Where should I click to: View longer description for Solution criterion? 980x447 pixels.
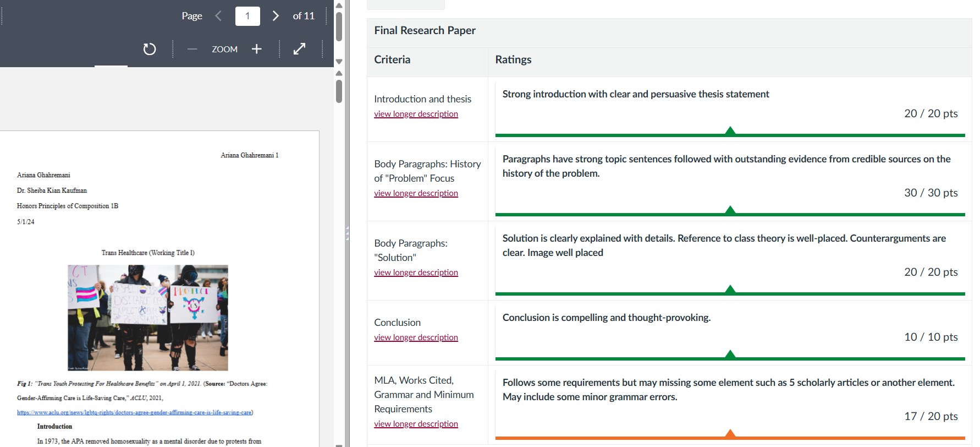click(416, 272)
